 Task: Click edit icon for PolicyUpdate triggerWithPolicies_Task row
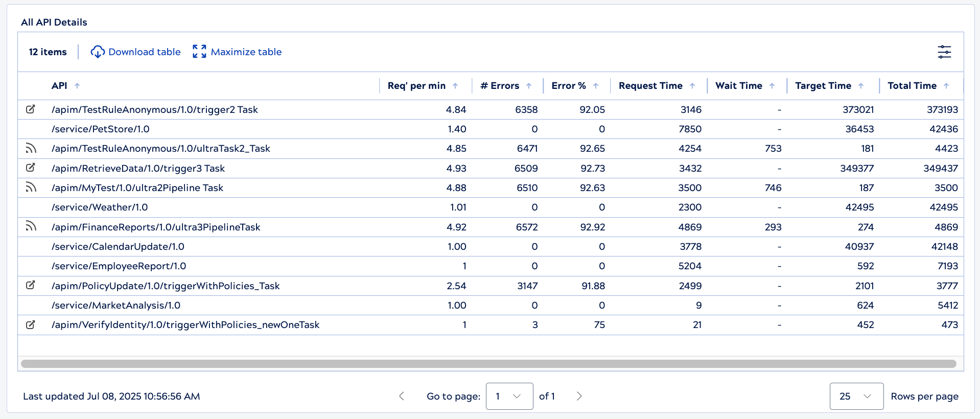(31, 285)
